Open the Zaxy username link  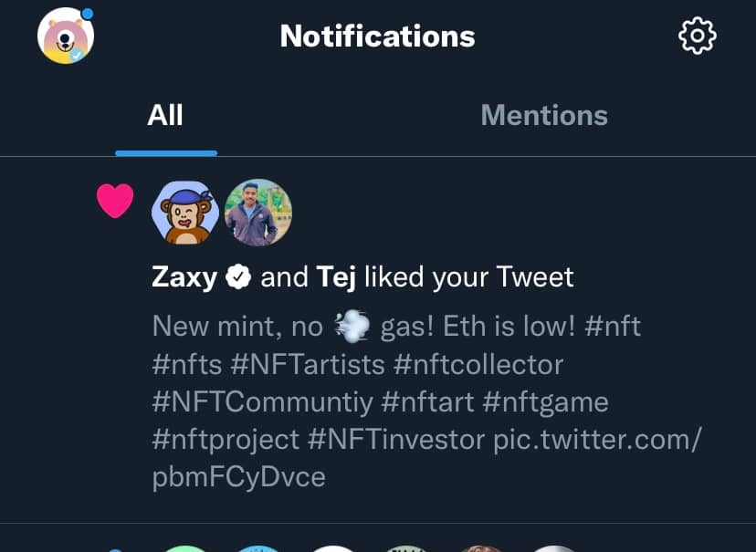coord(184,277)
